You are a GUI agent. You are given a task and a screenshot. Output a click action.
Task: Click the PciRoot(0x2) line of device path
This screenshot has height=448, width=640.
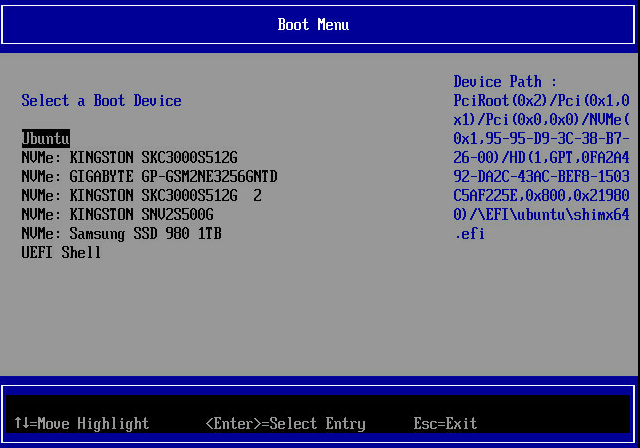[541, 101]
